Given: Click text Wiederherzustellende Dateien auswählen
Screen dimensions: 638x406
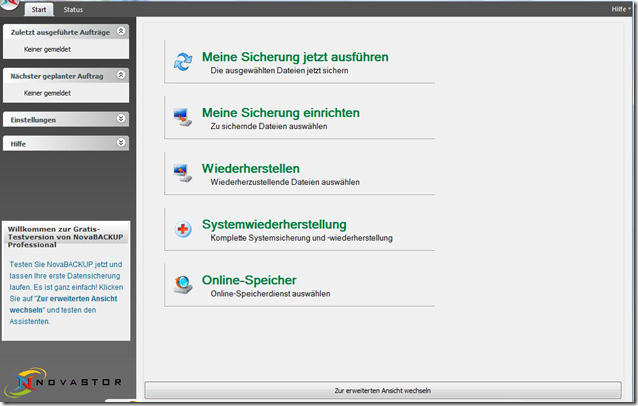Looking at the screenshot, I should [x=285, y=182].
